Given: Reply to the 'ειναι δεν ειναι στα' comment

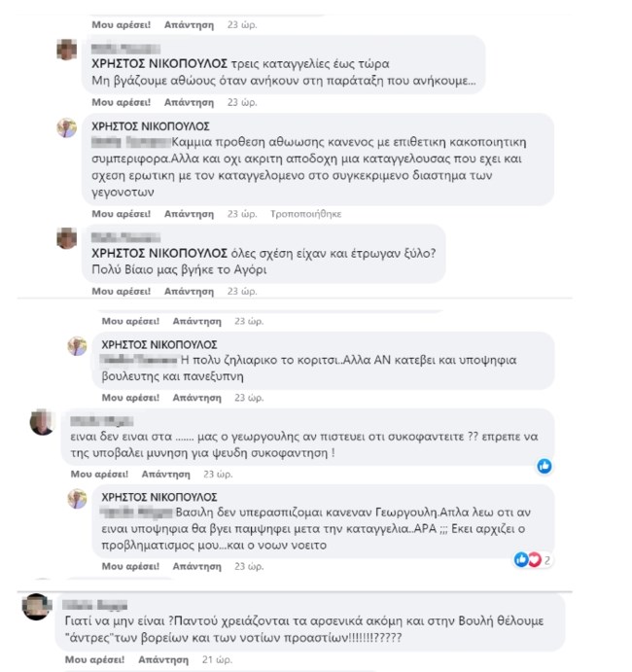Looking at the screenshot, I should coord(165,474).
